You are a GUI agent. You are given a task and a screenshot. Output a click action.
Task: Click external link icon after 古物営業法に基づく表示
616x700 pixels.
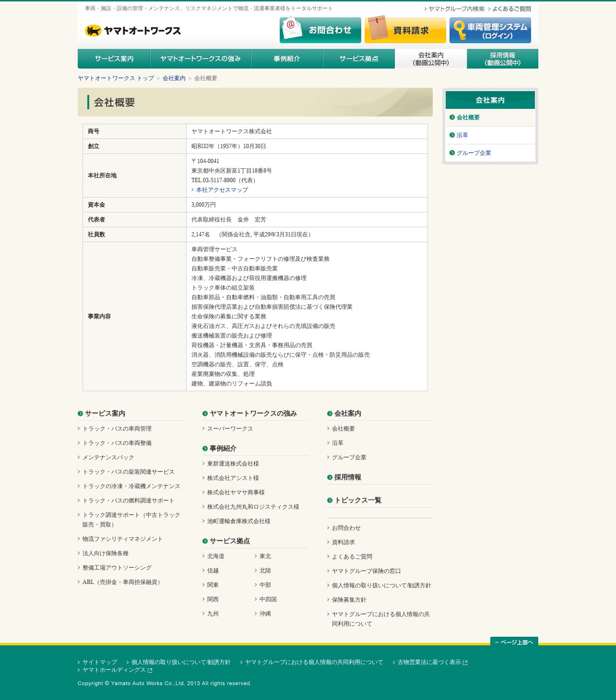(465, 663)
